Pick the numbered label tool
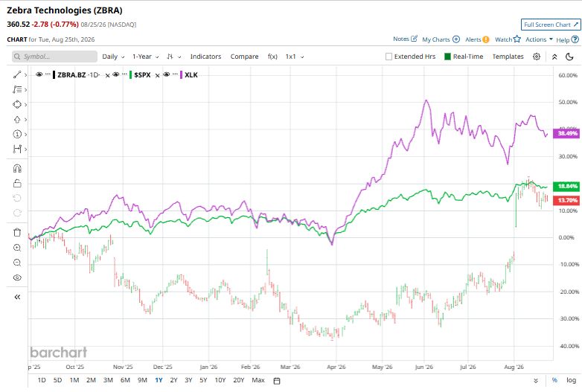Image resolution: width=582 pixels, height=392 pixels. 17,134
